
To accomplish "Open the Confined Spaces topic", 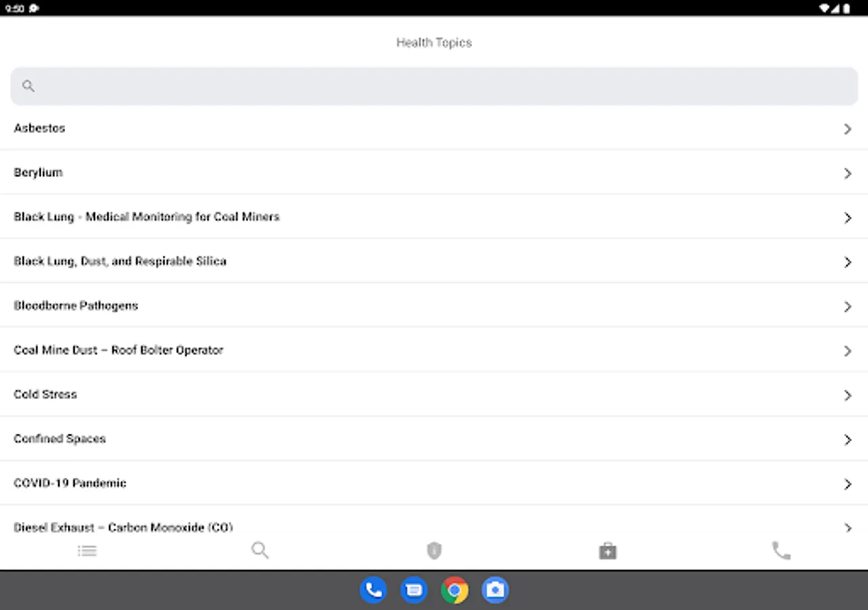I will pos(434,439).
